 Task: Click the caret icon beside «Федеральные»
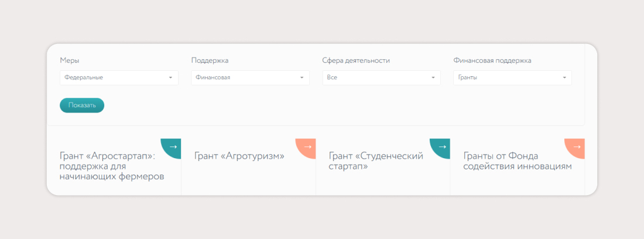pos(170,78)
